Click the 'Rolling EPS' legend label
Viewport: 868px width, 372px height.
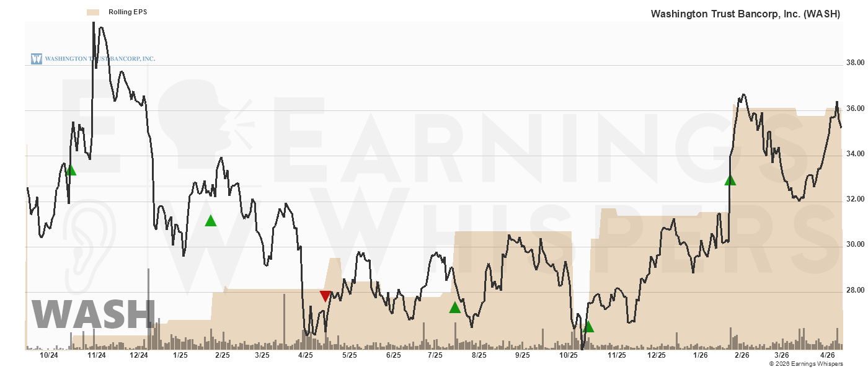[x=128, y=12]
